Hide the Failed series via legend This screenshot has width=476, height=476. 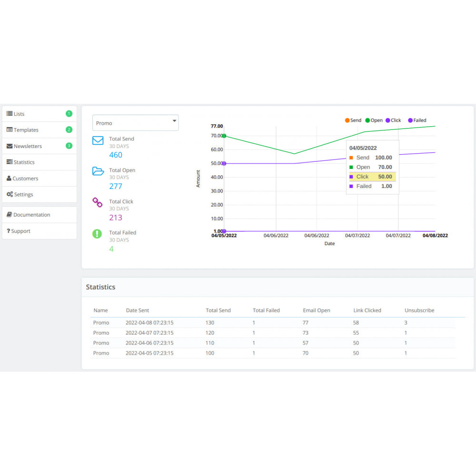(x=416, y=120)
